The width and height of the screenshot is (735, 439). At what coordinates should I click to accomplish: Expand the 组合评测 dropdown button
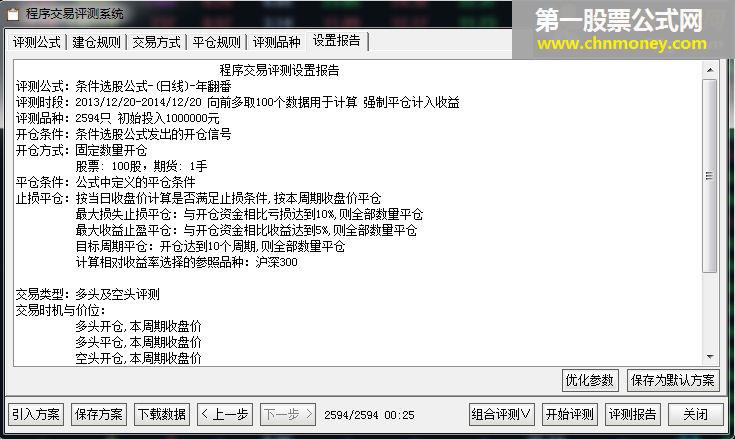tap(502, 414)
